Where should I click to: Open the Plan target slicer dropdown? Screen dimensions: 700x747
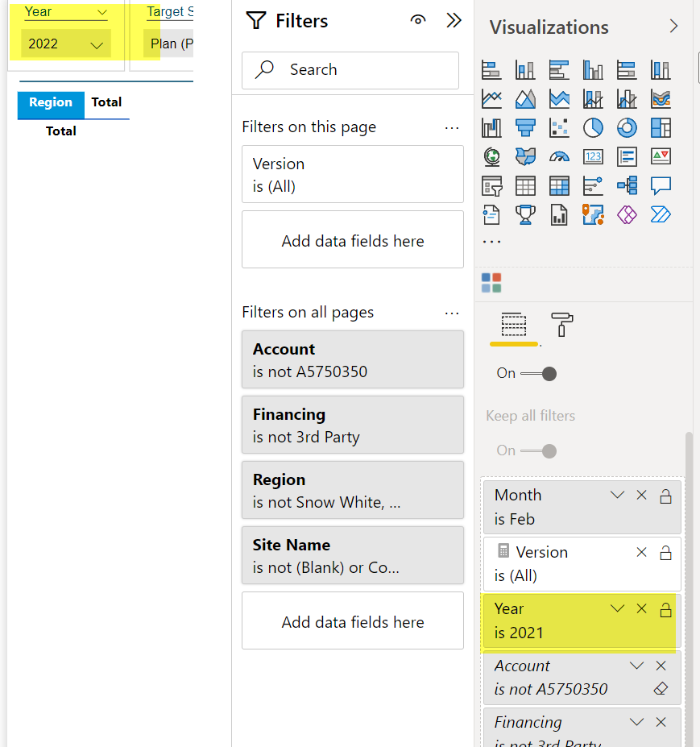(x=168, y=44)
